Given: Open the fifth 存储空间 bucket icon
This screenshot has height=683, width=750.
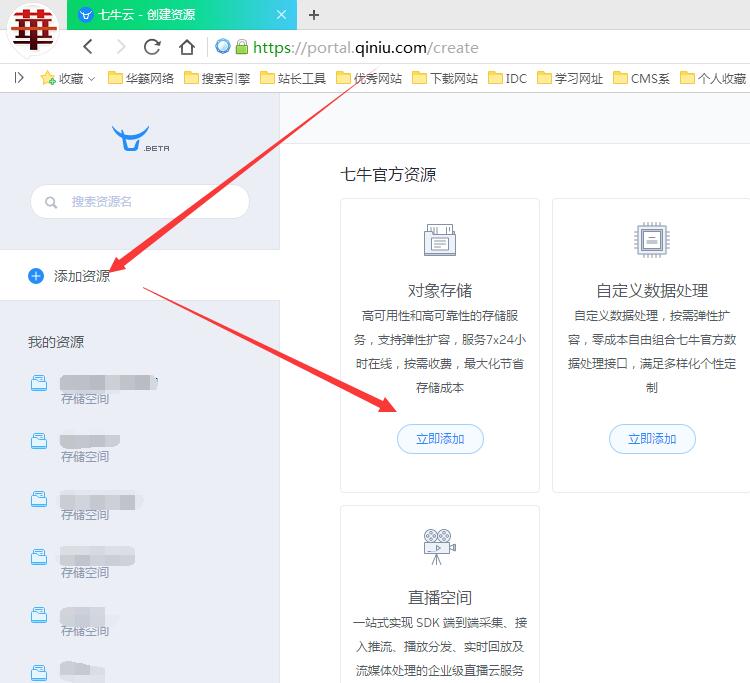Looking at the screenshot, I should (39, 615).
